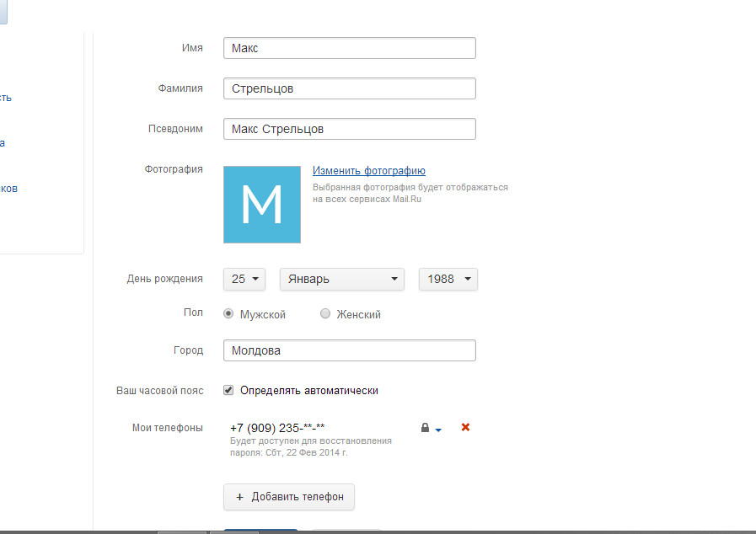
Task: Click the Город field containing Молдова
Action: [x=350, y=350]
